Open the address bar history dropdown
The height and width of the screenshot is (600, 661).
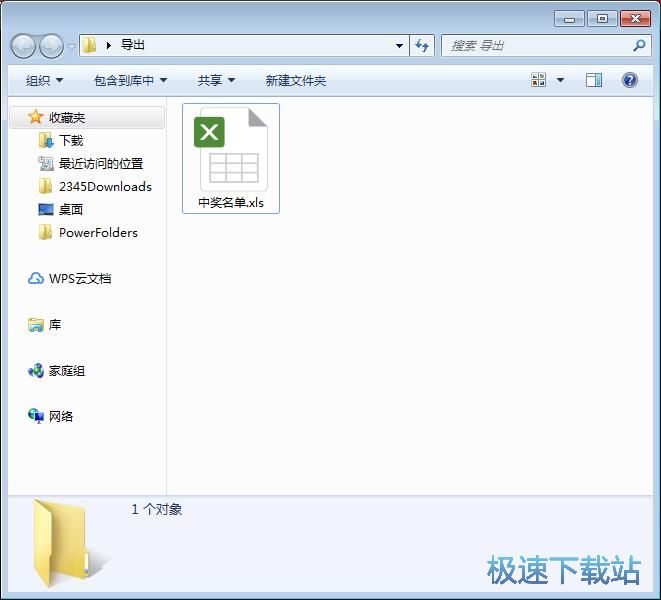pyautogui.click(x=399, y=45)
